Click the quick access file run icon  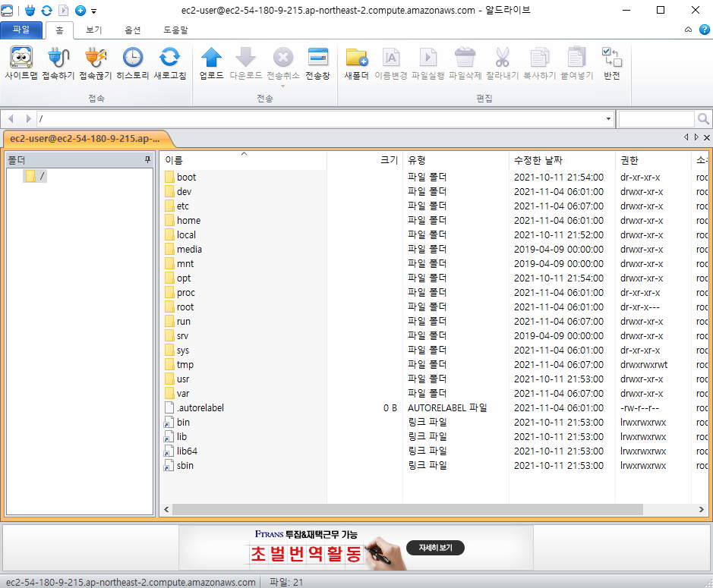64,11
